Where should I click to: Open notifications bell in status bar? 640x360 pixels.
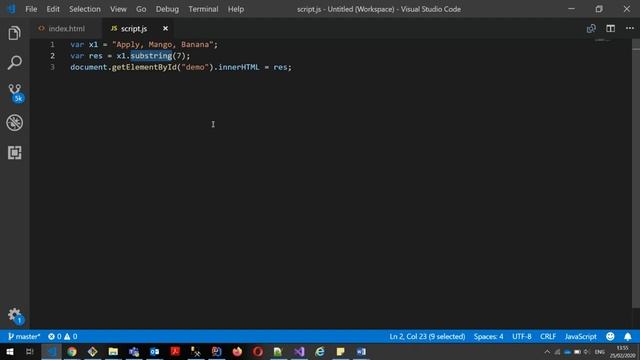click(628, 337)
